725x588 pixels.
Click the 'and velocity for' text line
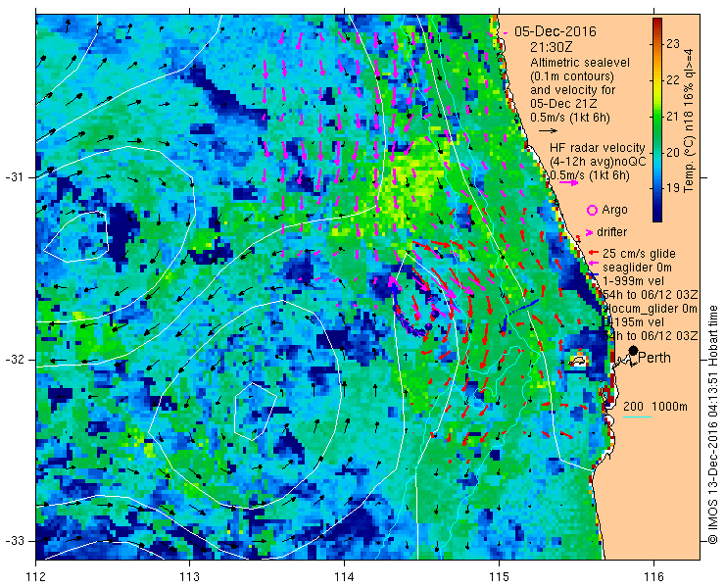point(573,90)
